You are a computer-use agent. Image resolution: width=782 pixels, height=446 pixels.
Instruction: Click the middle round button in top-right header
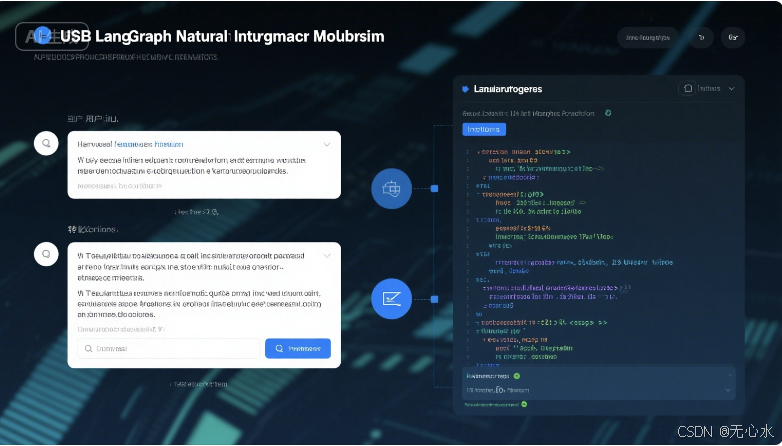701,37
